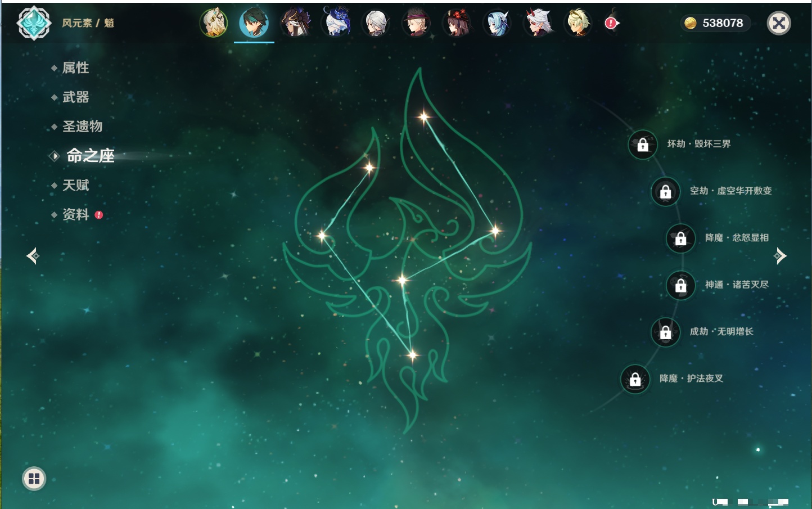Pick the white-haired portrait with red horns
812x509 pixels.
(538, 23)
